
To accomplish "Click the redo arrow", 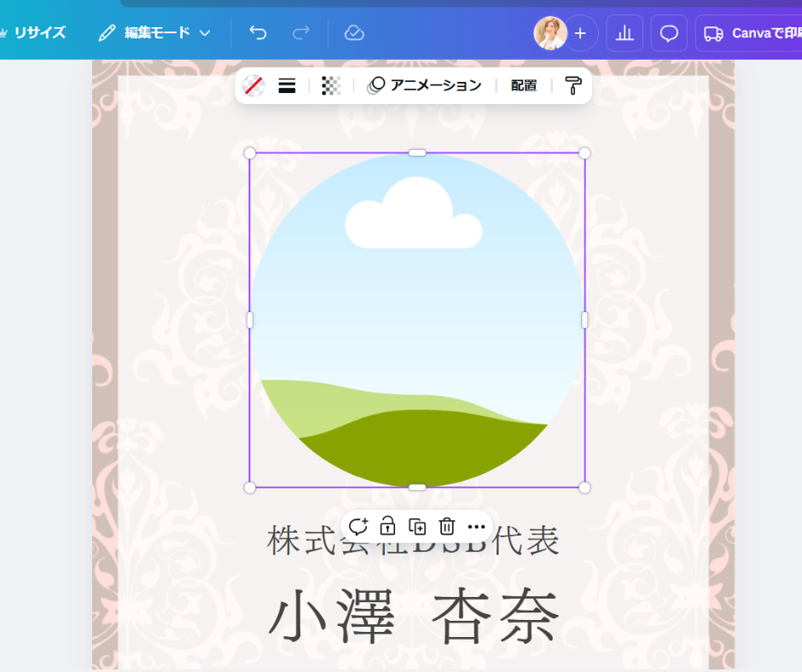I will coord(301,33).
